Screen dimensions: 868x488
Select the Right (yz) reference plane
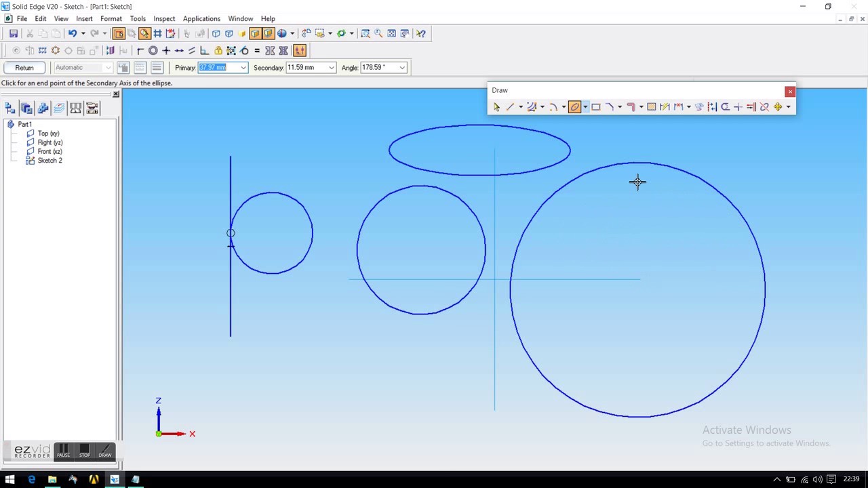coord(50,142)
